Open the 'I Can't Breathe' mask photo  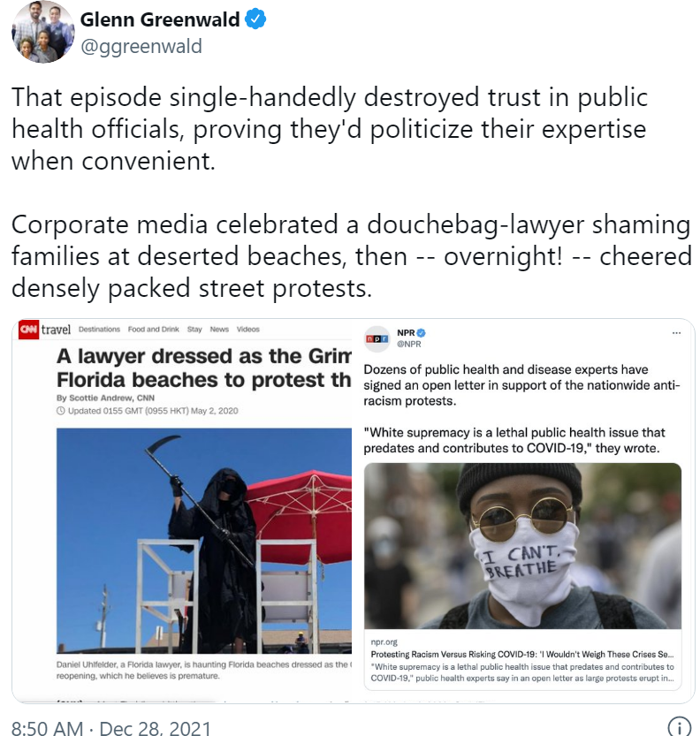(x=522, y=546)
